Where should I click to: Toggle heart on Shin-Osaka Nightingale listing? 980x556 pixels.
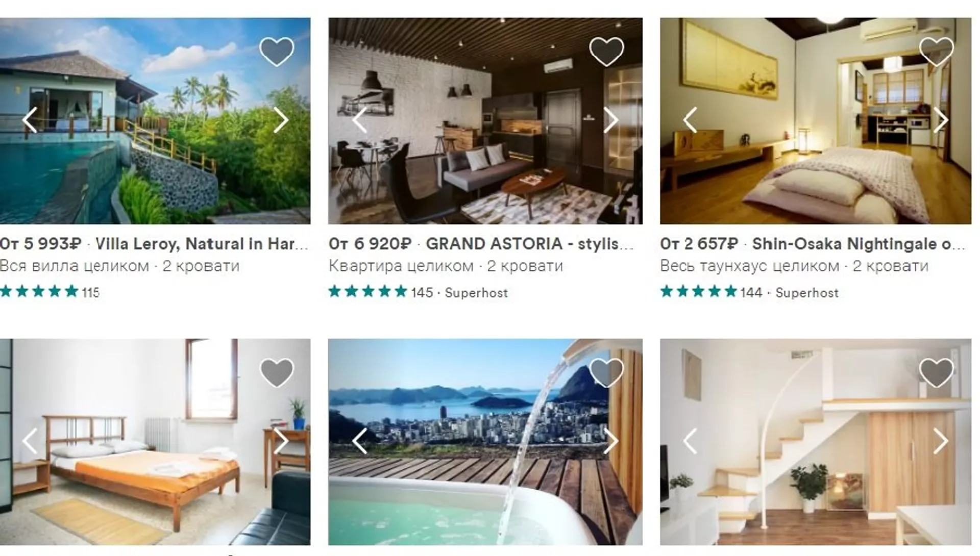coord(937,52)
